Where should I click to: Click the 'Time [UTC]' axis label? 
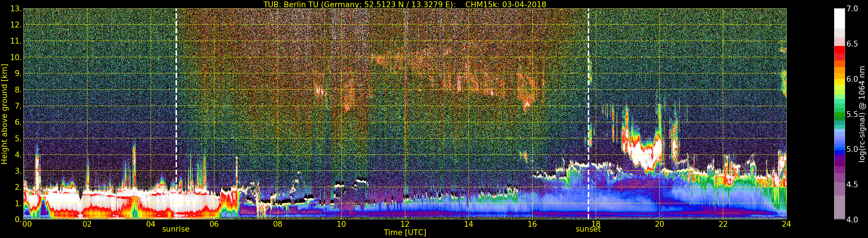405,233
